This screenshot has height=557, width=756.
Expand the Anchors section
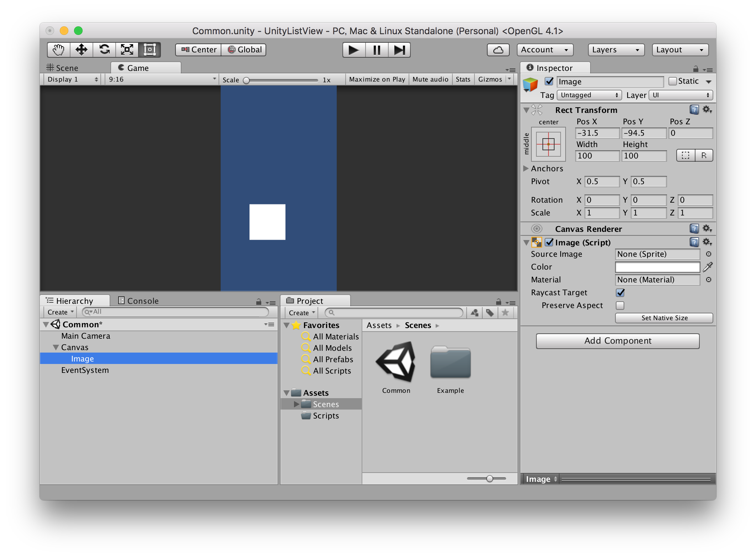pos(526,168)
